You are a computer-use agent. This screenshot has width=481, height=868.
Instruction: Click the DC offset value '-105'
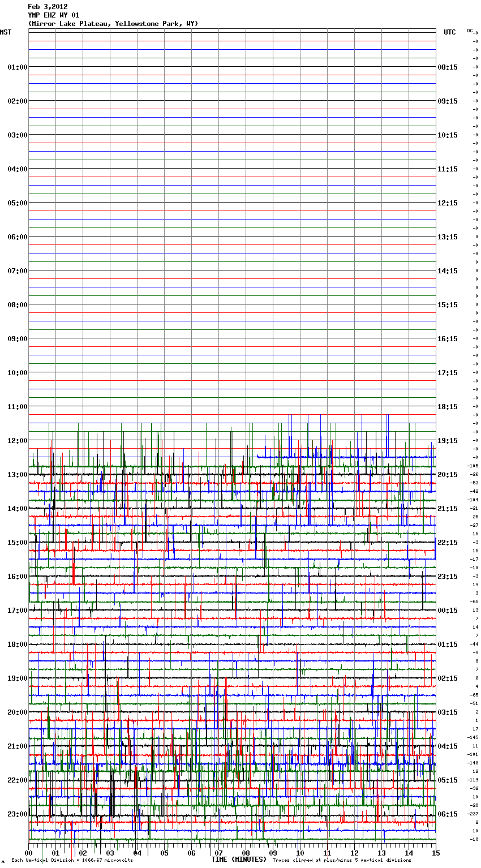[474, 466]
